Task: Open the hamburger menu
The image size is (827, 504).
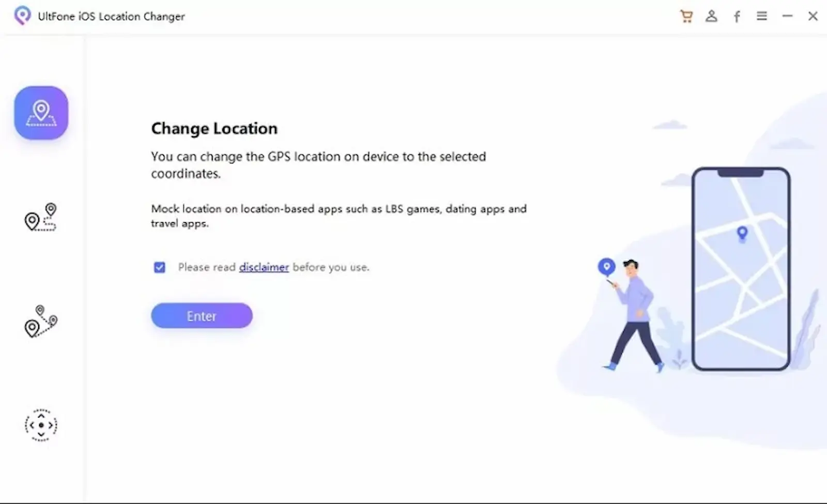Action: (x=762, y=16)
